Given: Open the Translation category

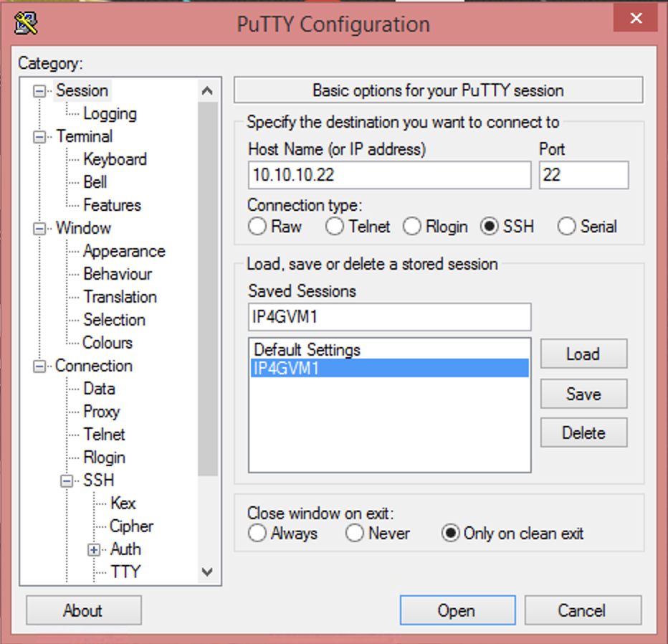Looking at the screenshot, I should pos(120,297).
